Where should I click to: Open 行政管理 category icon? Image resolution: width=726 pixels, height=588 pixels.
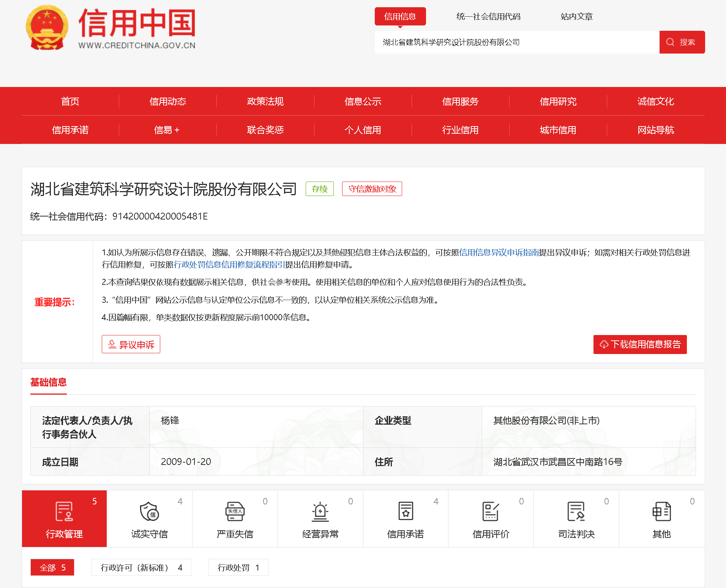coord(64,511)
